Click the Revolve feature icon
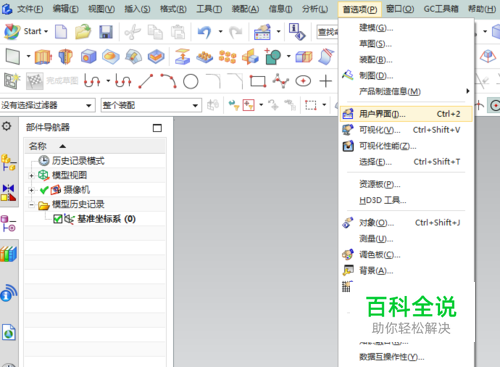Viewport: 500px width, 367px height. tap(66, 56)
